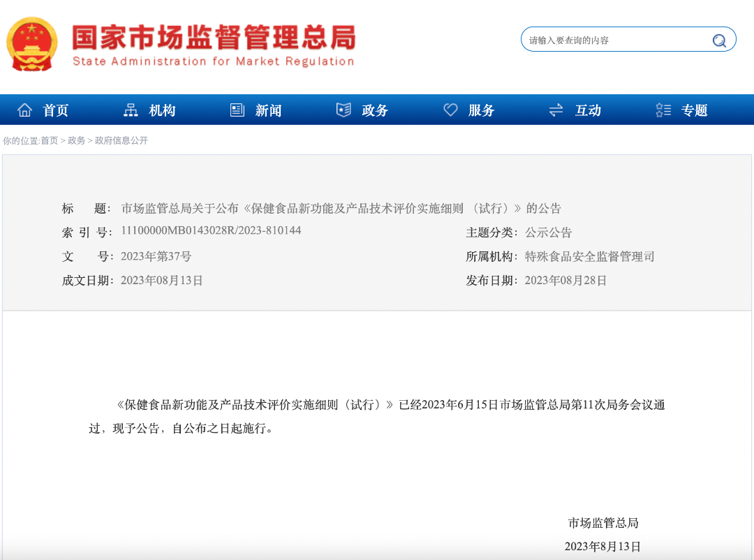
Task: Click the 首页 breadcrumb link
Action: pos(50,140)
